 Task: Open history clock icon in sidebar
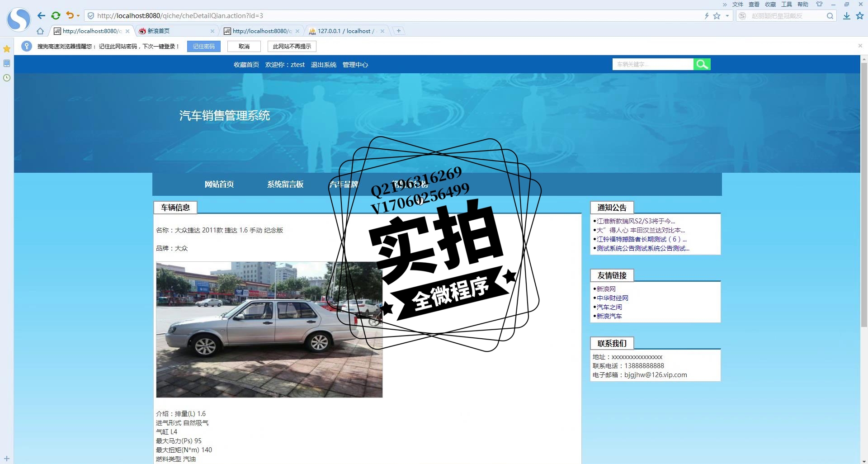point(7,78)
